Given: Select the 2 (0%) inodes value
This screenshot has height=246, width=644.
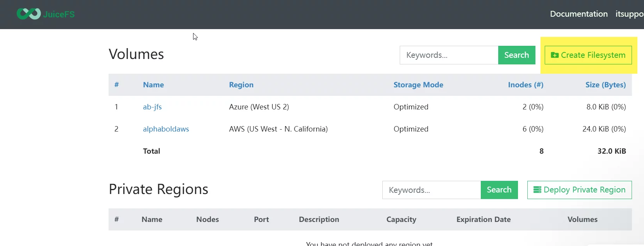Looking at the screenshot, I should pos(533,107).
